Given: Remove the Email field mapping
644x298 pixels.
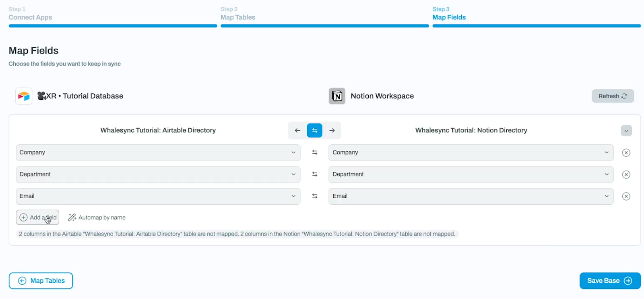Looking at the screenshot, I should tap(626, 196).
